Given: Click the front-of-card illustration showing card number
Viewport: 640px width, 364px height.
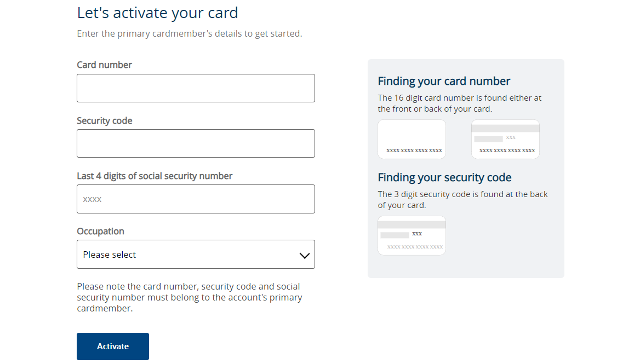Looking at the screenshot, I should [x=412, y=139].
